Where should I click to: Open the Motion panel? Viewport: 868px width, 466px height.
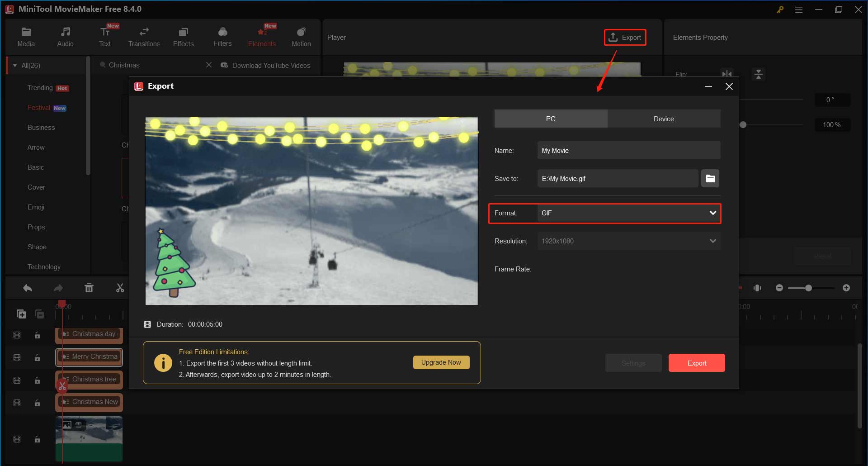[301, 36]
